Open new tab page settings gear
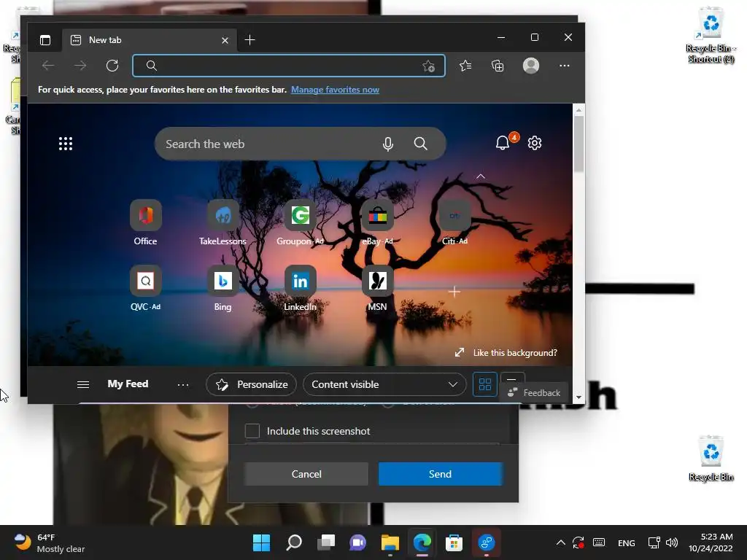This screenshot has width=747, height=560. [535, 143]
